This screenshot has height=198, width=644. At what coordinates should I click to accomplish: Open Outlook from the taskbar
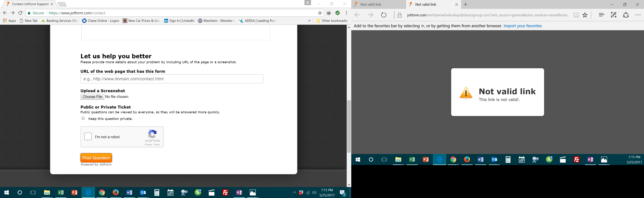click(x=143, y=192)
